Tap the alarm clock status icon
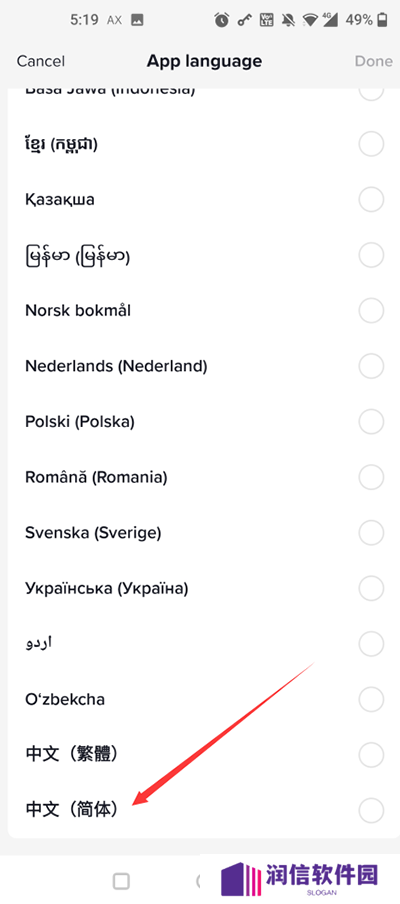This screenshot has height=904, width=400. point(222,20)
